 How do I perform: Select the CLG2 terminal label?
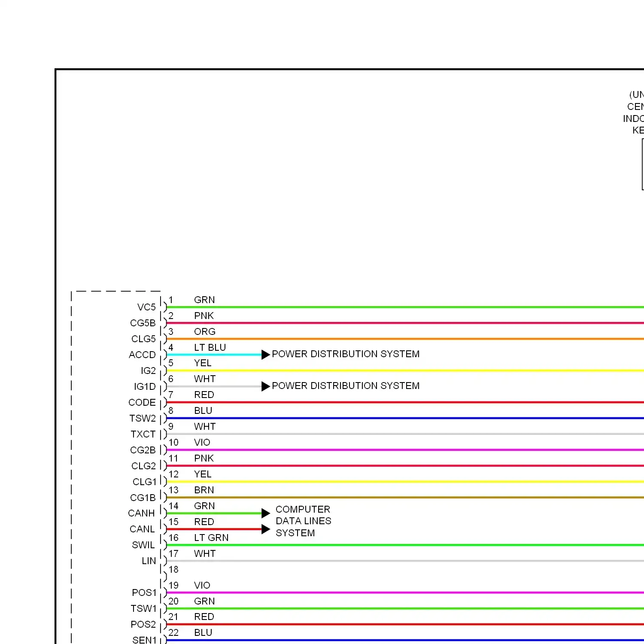point(143,466)
